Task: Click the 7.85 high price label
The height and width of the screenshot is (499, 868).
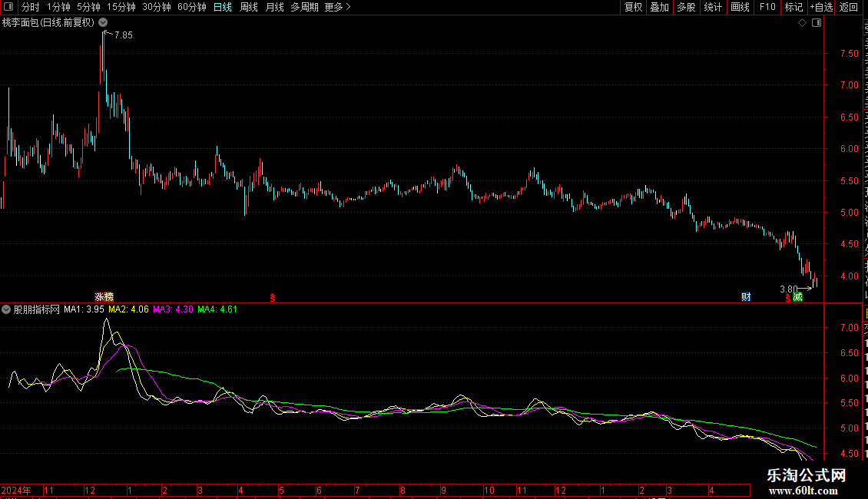Action: click(124, 35)
